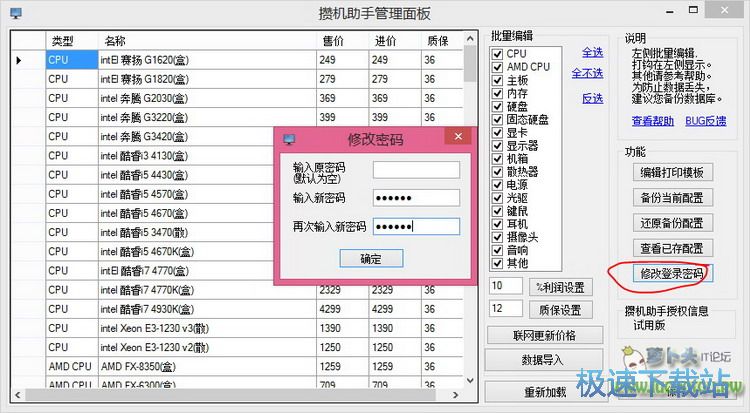Click the profit percentage field showing 10
The height and width of the screenshot is (413, 750).
pos(506,286)
